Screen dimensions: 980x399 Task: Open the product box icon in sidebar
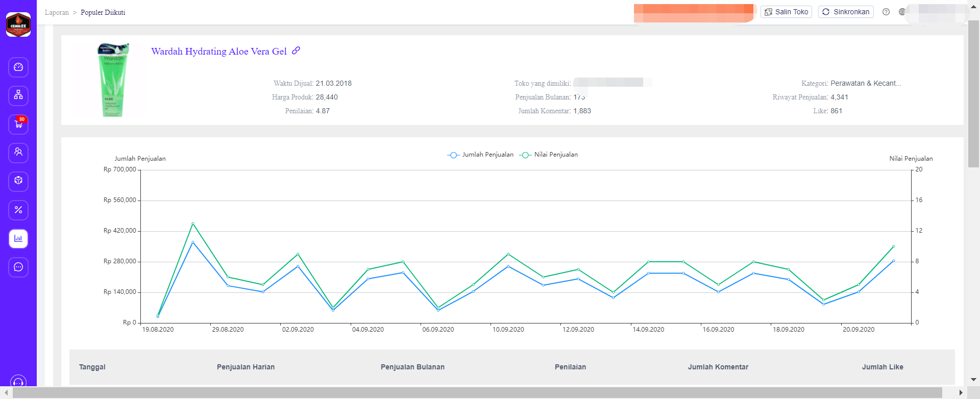coord(18,181)
